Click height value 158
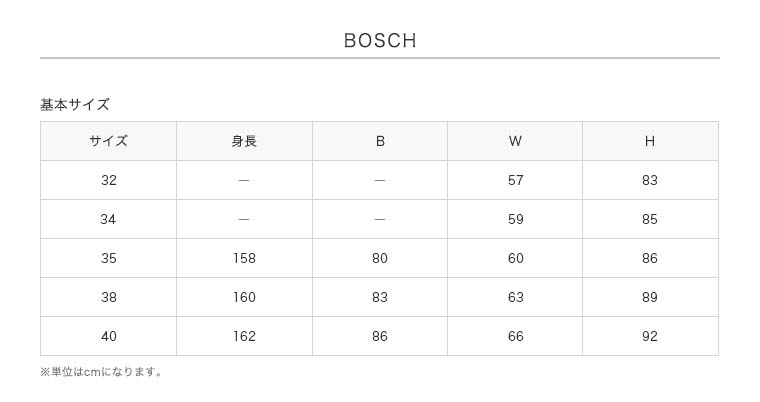 coord(244,258)
